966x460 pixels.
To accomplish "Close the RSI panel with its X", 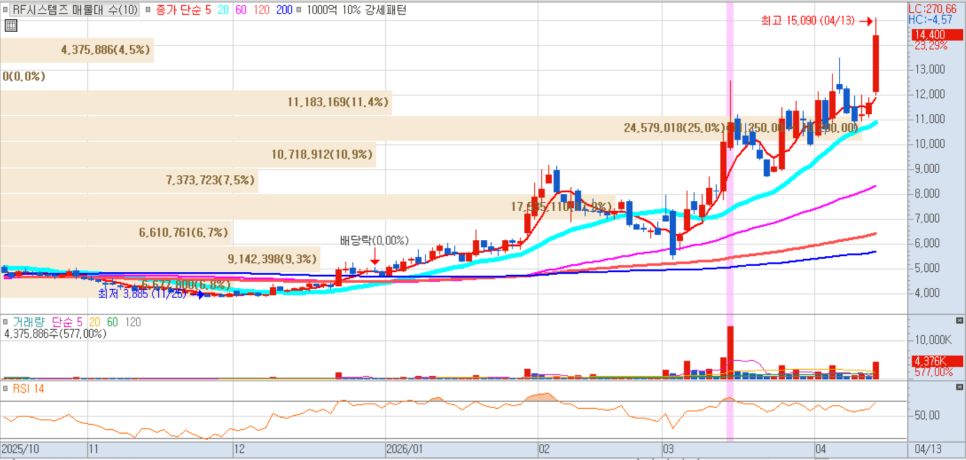I will (x=958, y=387).
